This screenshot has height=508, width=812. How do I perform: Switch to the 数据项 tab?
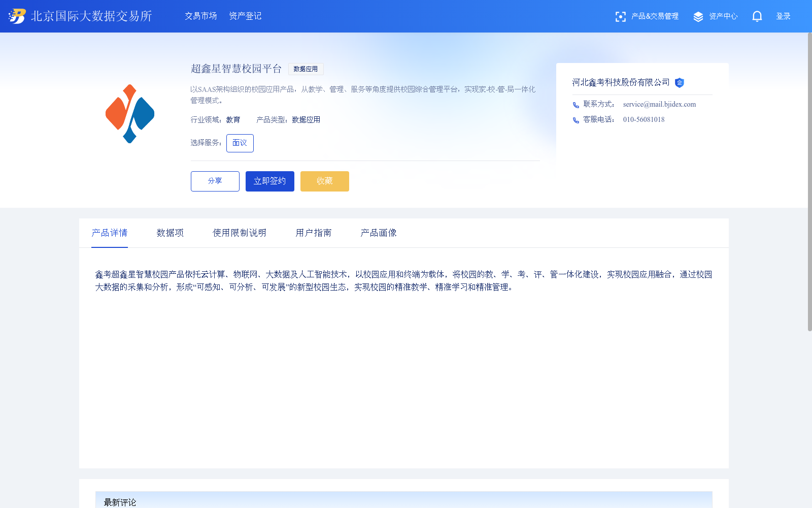(170, 233)
